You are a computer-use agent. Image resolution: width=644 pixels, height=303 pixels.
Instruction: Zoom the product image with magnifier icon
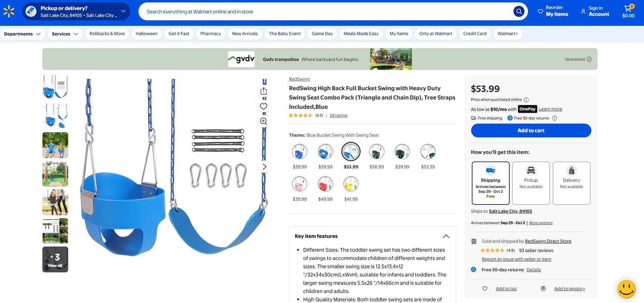(x=264, y=121)
